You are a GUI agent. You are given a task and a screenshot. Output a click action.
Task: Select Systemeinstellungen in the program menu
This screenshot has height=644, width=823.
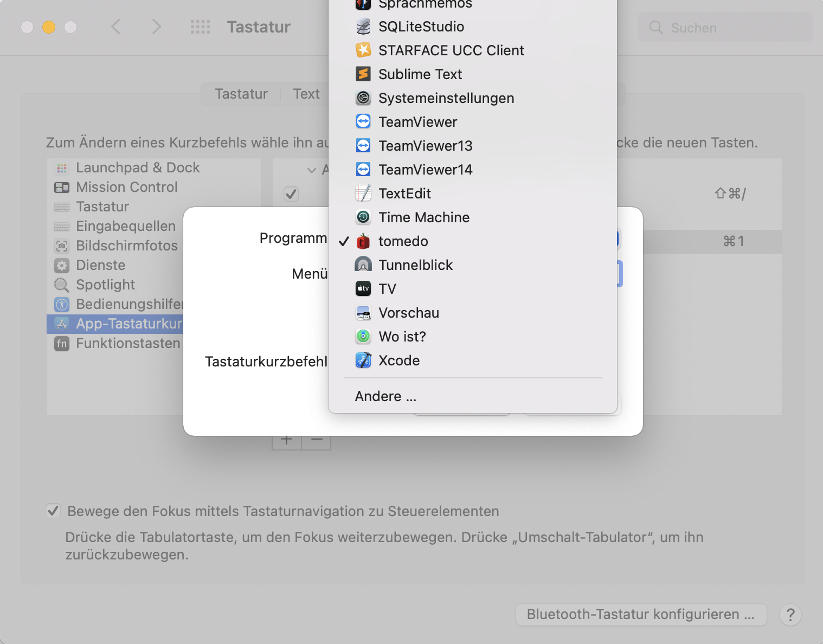(x=472, y=98)
